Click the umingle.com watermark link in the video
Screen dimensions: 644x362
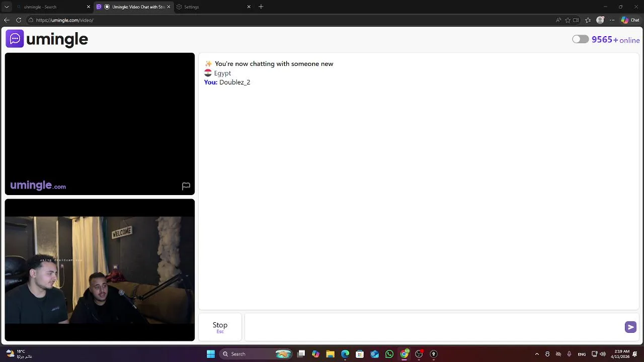(38, 186)
